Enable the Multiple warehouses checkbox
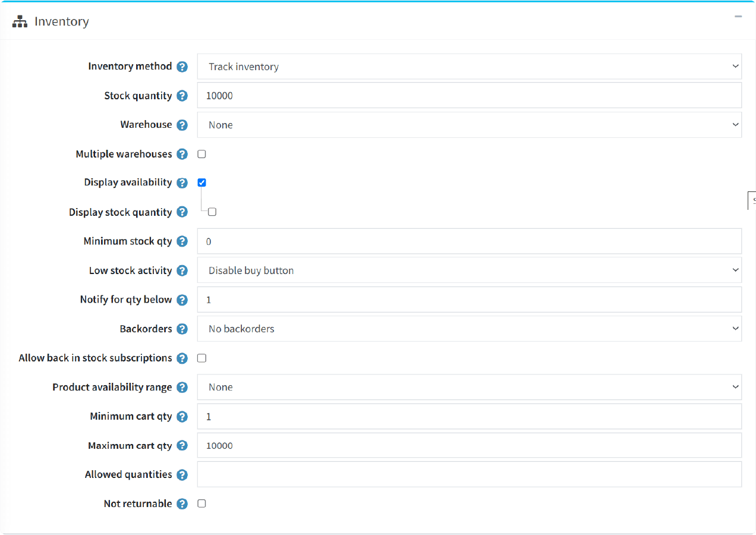The height and width of the screenshot is (535, 756). [201, 154]
